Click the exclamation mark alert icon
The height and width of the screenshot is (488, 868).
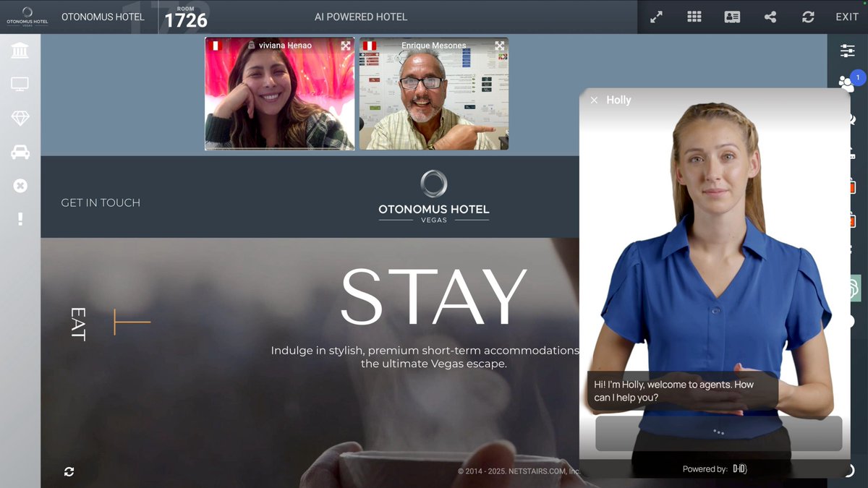[x=20, y=219]
